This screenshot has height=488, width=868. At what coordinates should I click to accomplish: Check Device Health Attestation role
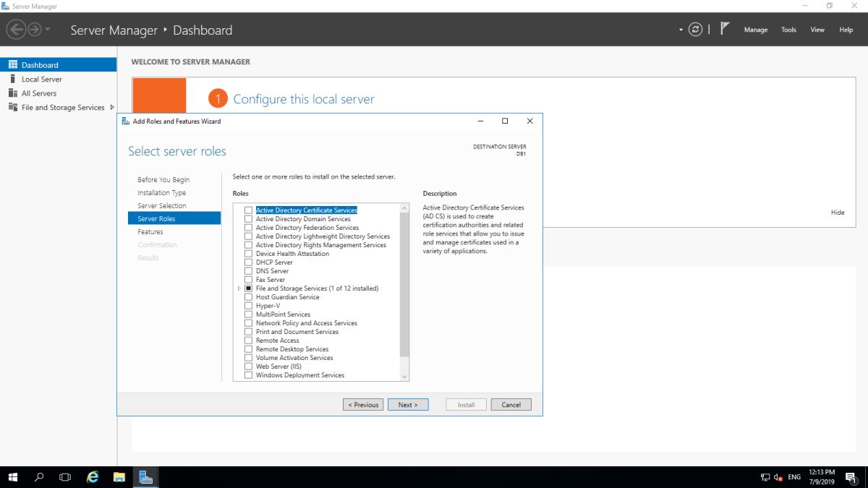[249, 254]
